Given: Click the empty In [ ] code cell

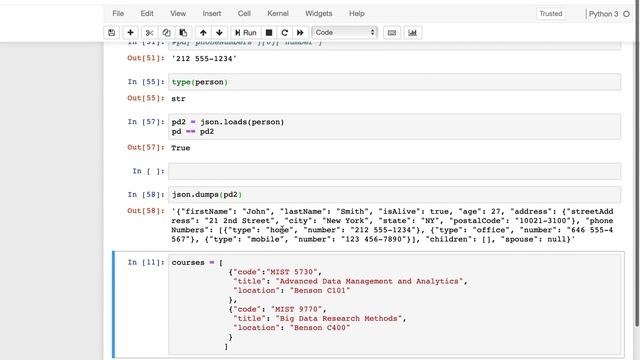Looking at the screenshot, I should (395, 171).
